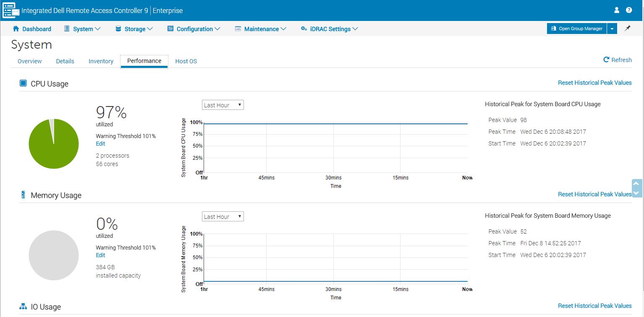Switch to the Host OS tab
This screenshot has width=644, height=317.
click(x=186, y=61)
